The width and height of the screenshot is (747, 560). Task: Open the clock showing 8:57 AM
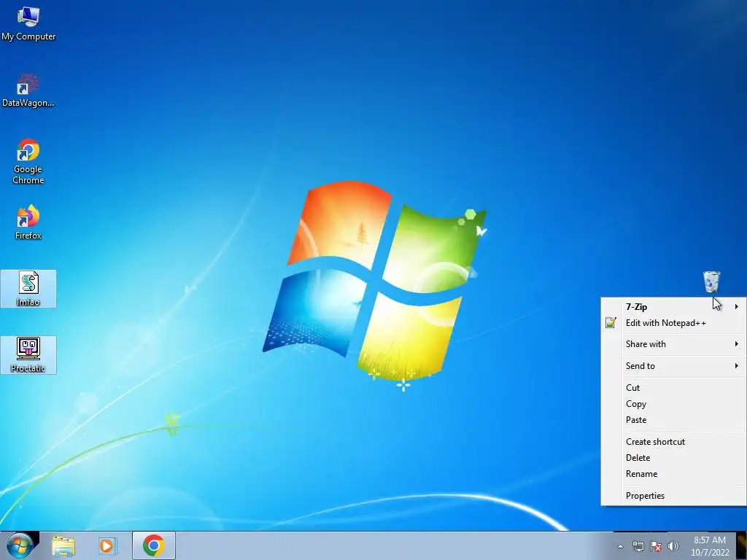(710, 546)
